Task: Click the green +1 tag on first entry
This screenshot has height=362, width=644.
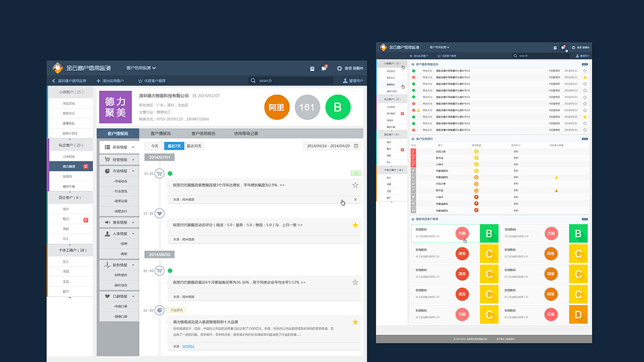Action: coord(356,173)
